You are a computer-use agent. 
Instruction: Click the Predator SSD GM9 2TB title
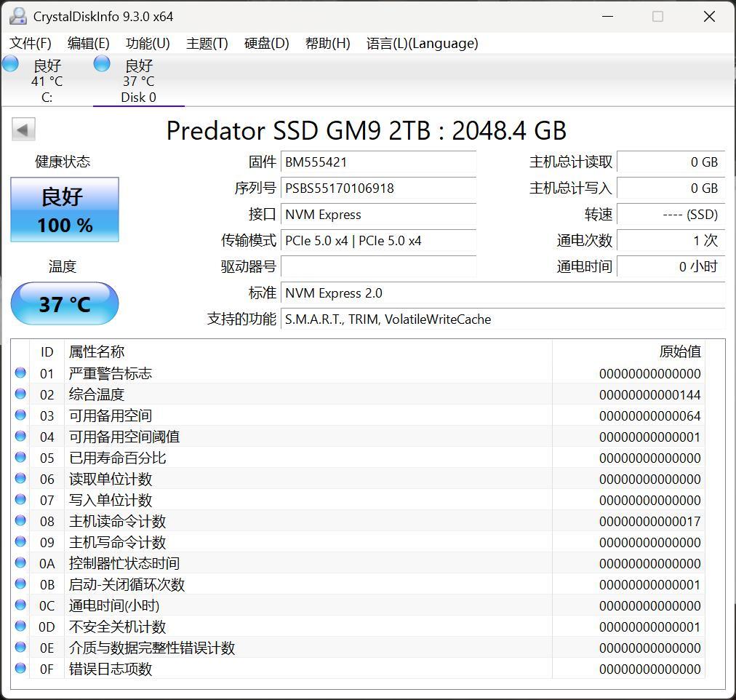click(x=366, y=130)
